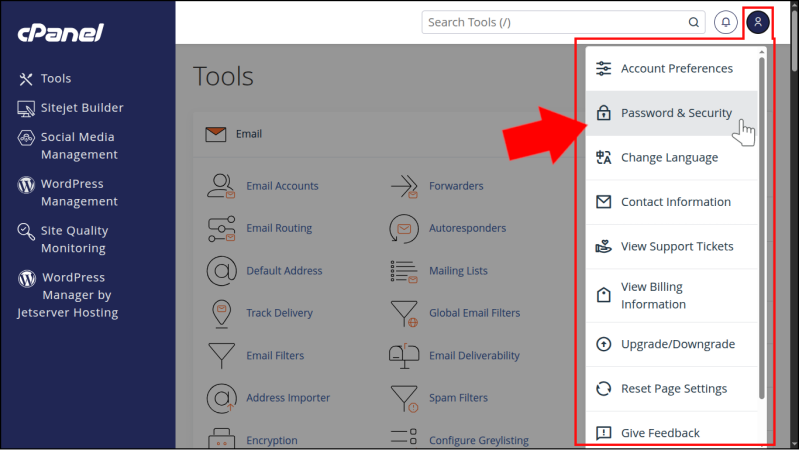
Task: Click the Email Accounts person icon
Action: click(221, 186)
